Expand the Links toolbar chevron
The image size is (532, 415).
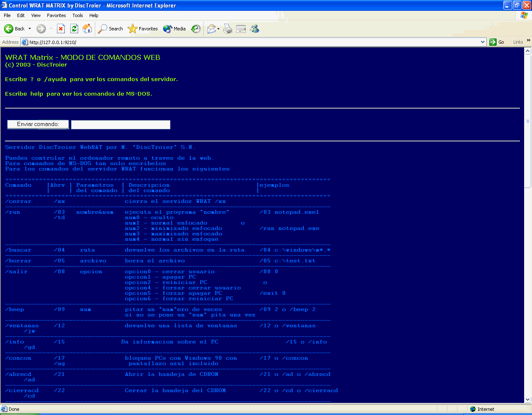point(528,41)
